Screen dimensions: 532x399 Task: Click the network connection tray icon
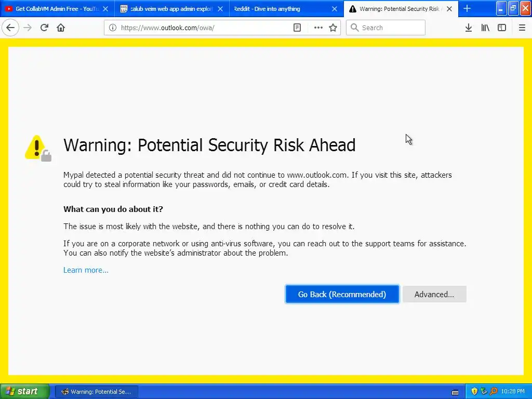[484, 392]
